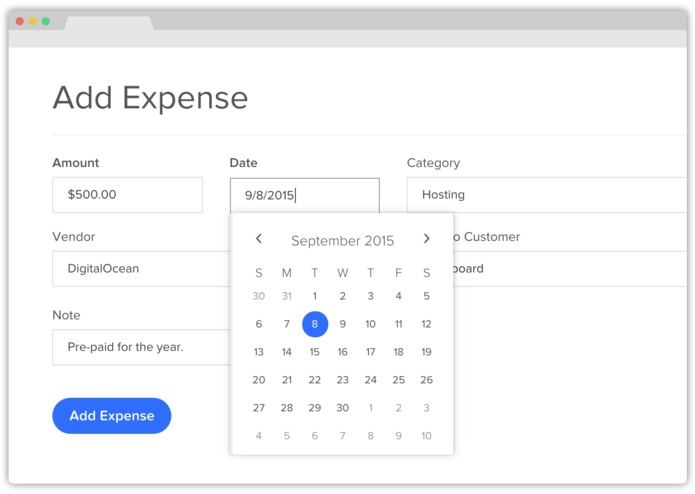Select September 7 in the second week row
The image size is (695, 494).
[287, 324]
